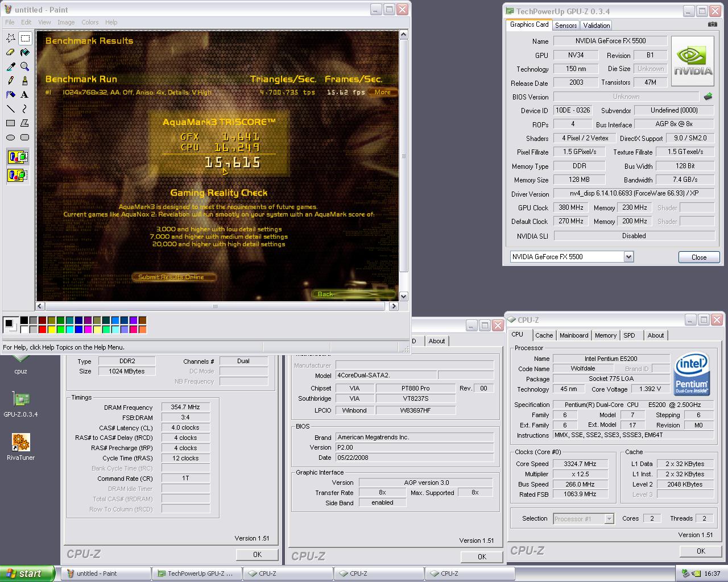Switch to TechPowerUp GPU-Z taskbar button
Viewport: 728px width, 582px height.
pos(197,573)
